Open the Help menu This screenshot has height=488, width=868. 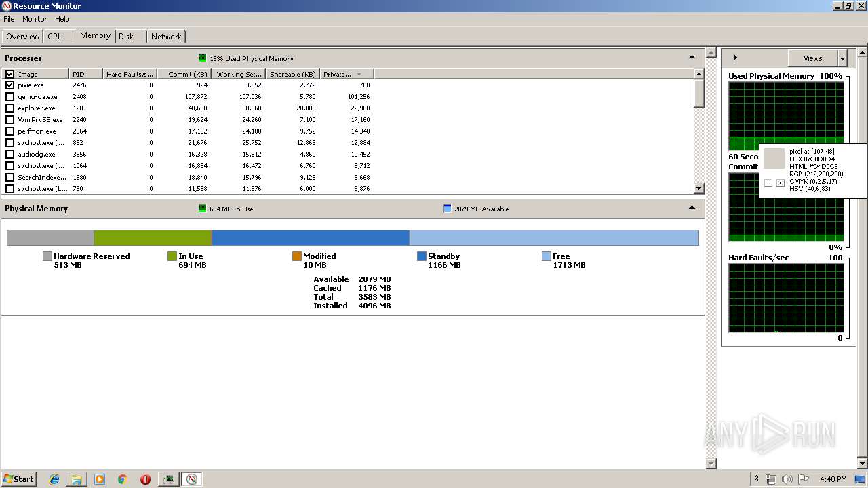[62, 19]
